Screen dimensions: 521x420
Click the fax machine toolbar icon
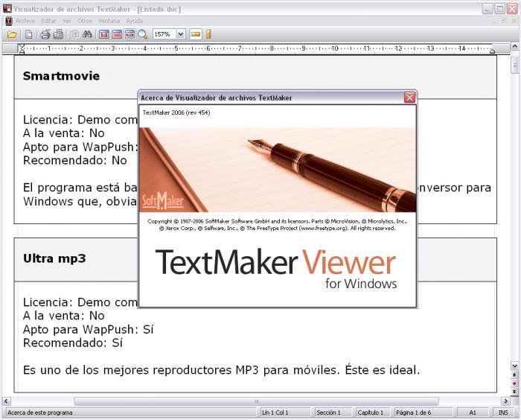pyautogui.click(x=59, y=34)
